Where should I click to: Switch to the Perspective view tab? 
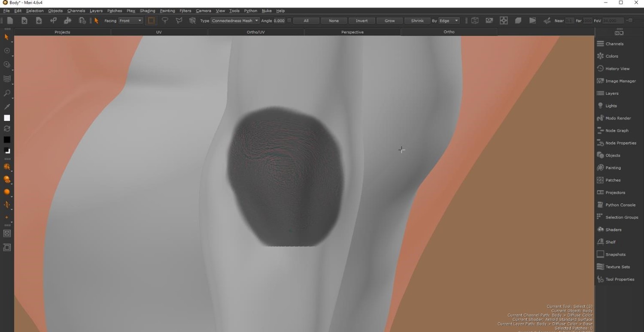352,32
